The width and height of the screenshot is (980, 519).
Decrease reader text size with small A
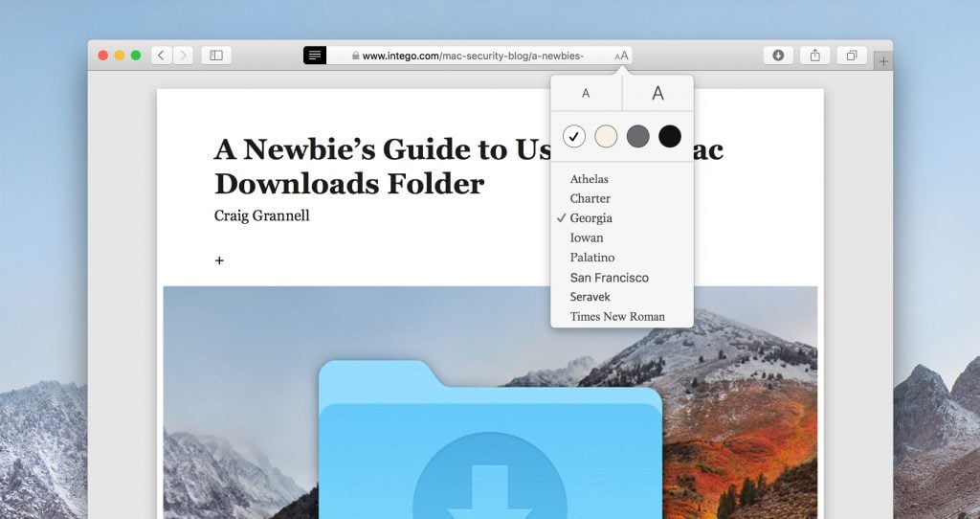pos(587,93)
